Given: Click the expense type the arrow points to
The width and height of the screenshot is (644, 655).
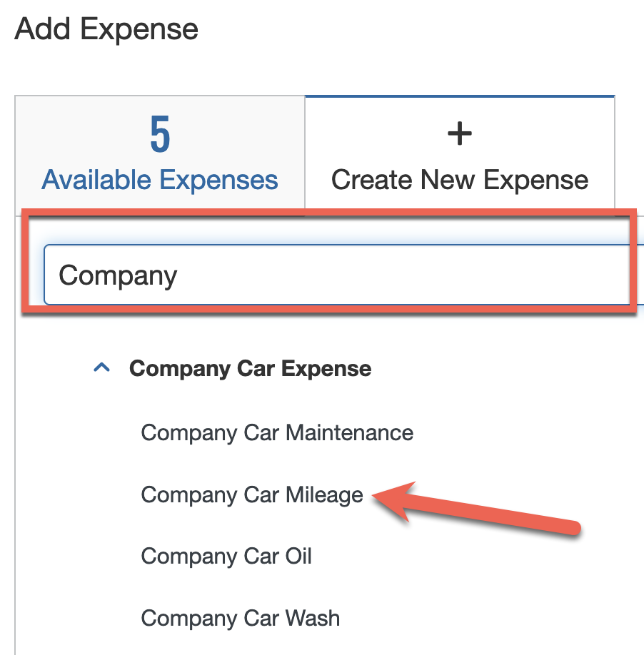Looking at the screenshot, I should pos(251,494).
